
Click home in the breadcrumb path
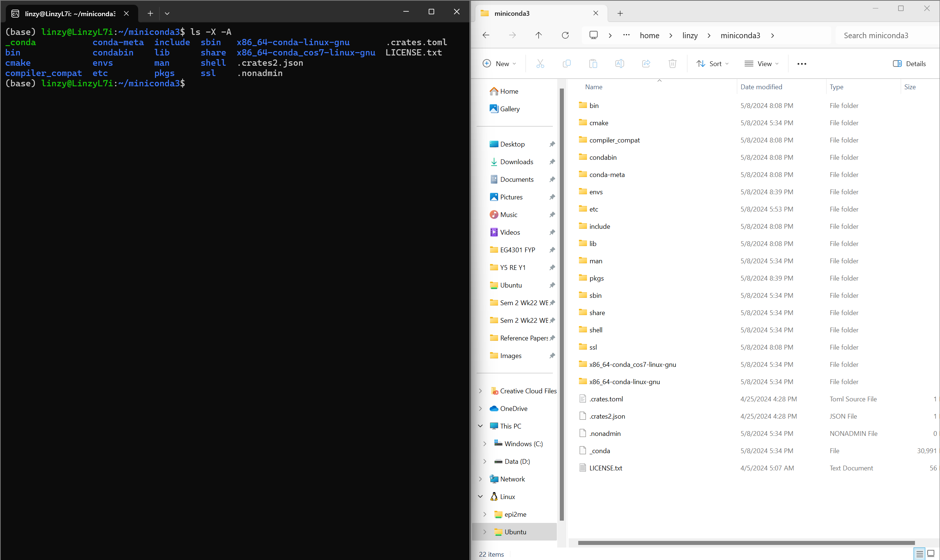(649, 36)
